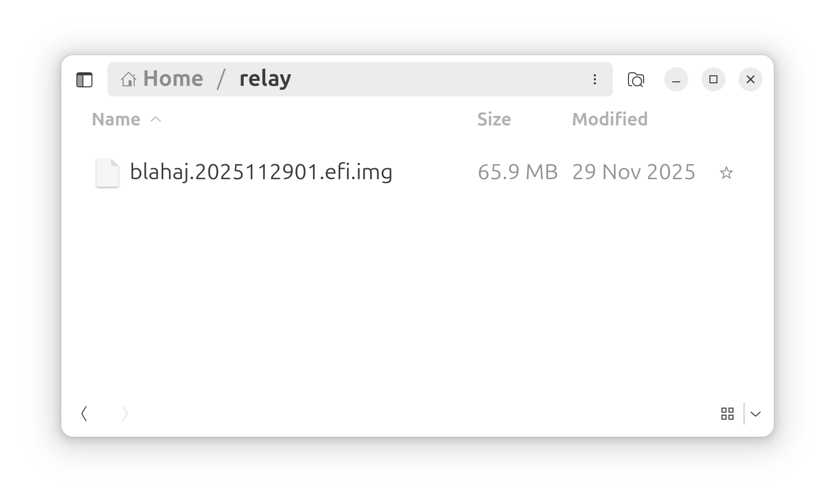Screen dimensions: 835x504
Task: Click the forward navigation arrow
Action: [x=125, y=414]
